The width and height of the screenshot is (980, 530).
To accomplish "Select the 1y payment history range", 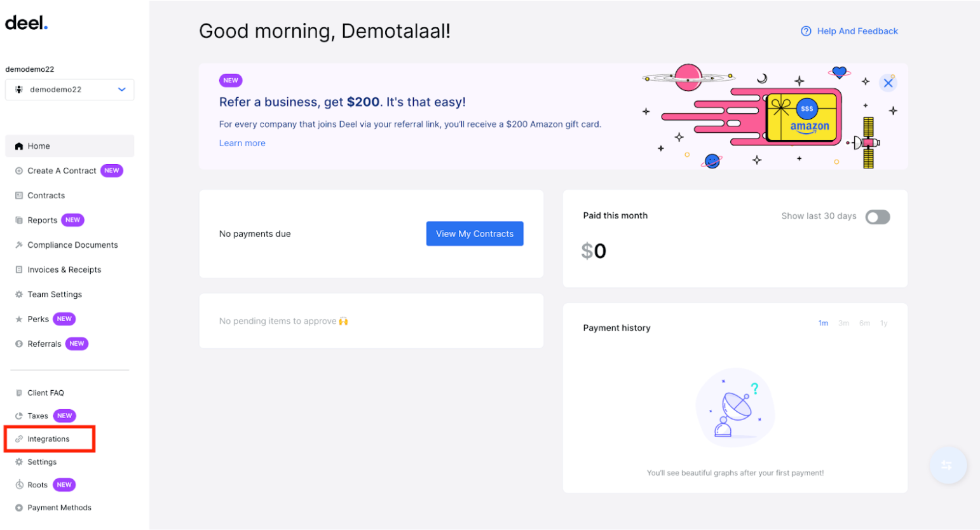I will point(883,323).
